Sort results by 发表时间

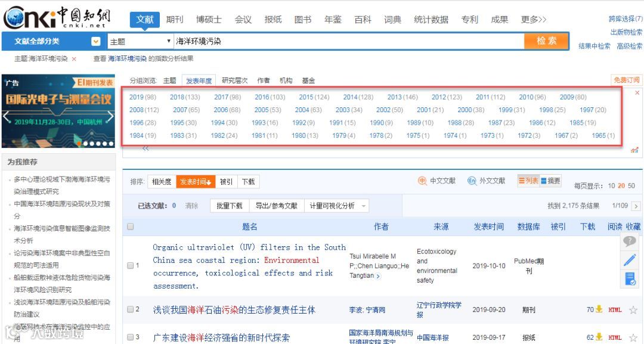[x=196, y=181]
